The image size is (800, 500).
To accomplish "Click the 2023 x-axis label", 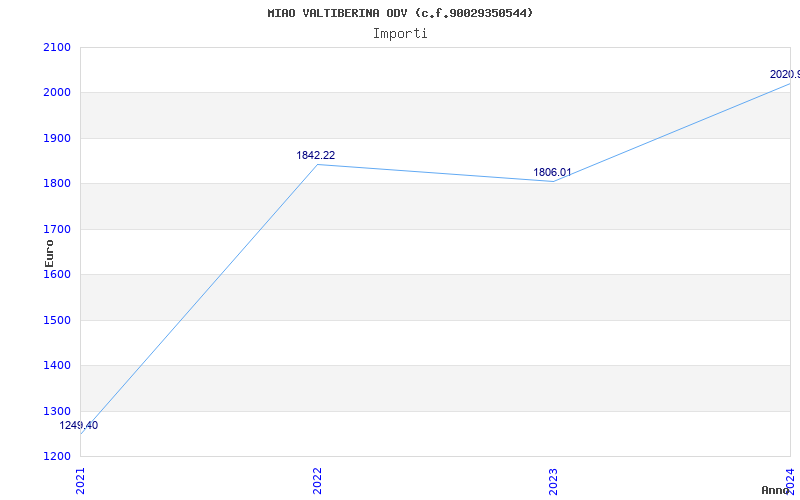I will click(554, 481).
